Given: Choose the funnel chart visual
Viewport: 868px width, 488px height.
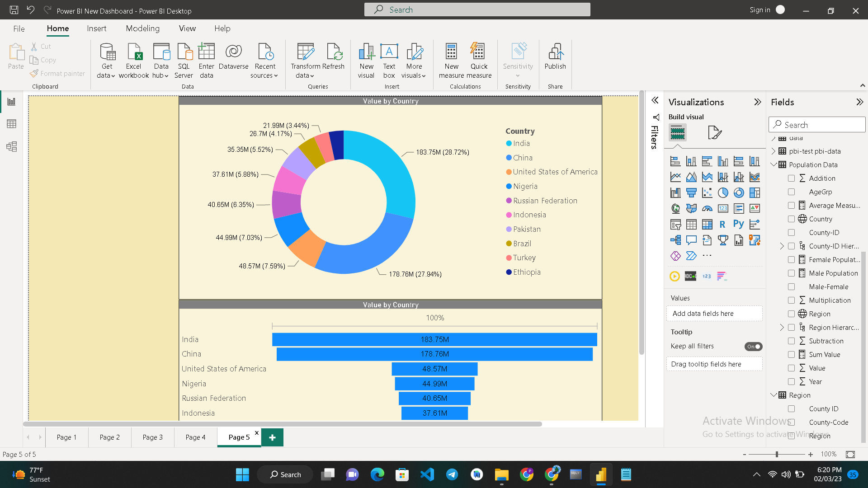Looking at the screenshot, I should [x=691, y=192].
